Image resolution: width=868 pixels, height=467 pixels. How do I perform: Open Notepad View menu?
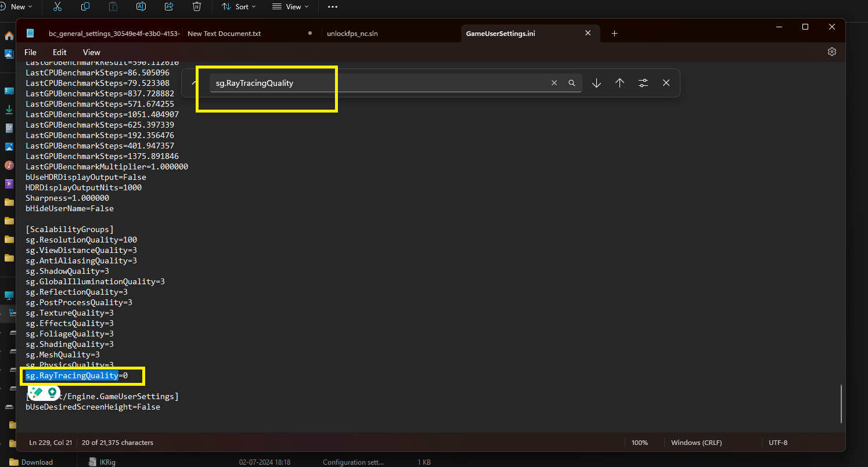click(x=92, y=52)
